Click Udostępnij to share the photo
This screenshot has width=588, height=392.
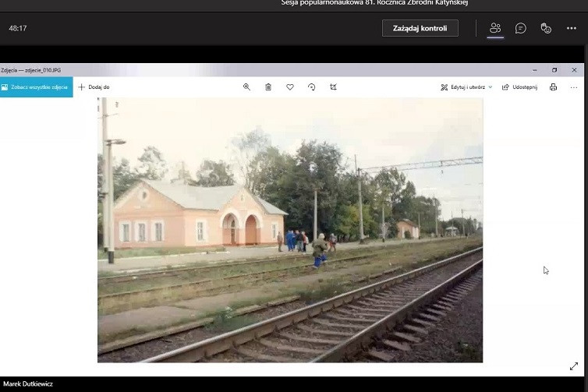click(x=519, y=87)
